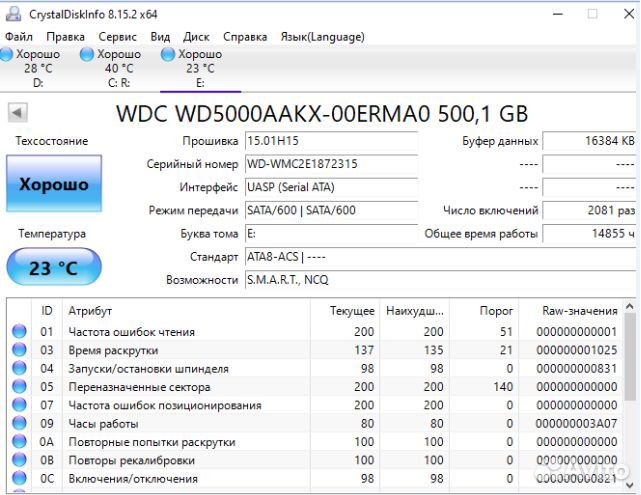The height and width of the screenshot is (495, 641).
Task: Click the total working hours field 14855 ч
Action: 589,234
